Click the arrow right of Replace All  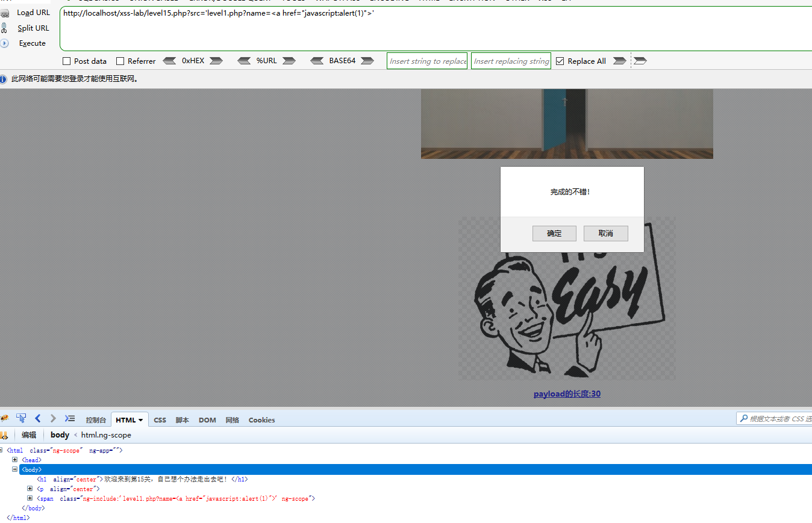619,61
